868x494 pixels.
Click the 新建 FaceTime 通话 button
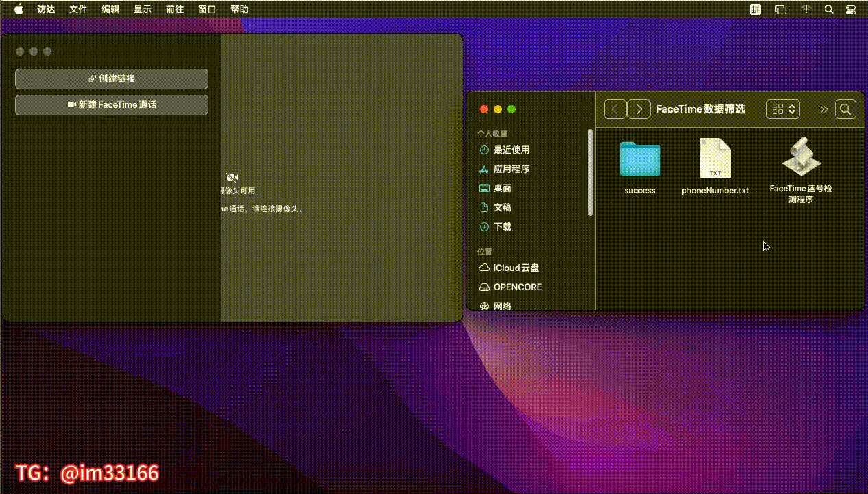[112, 105]
